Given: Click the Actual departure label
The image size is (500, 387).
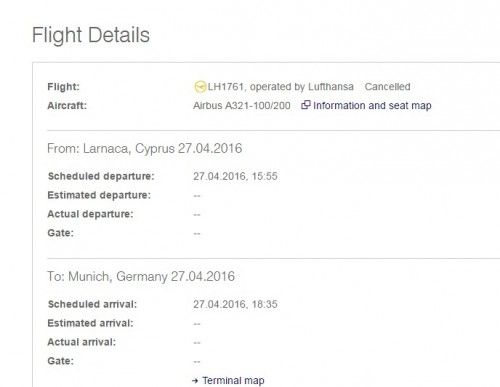Looking at the screenshot, I should tap(90, 214).
